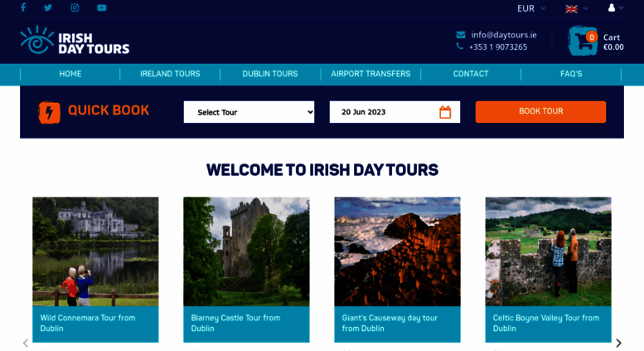Viewport: 644px width, 351px height.
Task: Click the Cart €0.00 text
Action: [613, 42]
